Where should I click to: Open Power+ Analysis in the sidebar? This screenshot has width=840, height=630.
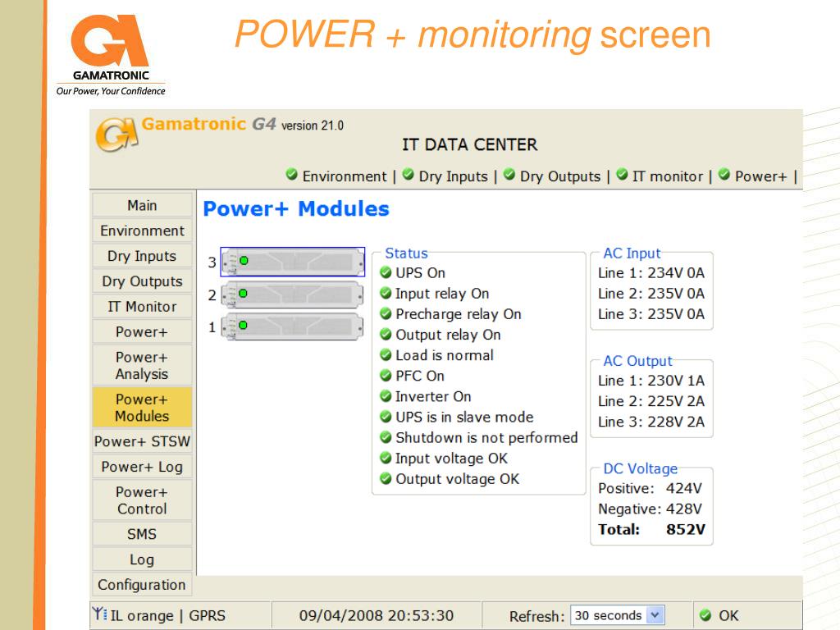142,365
